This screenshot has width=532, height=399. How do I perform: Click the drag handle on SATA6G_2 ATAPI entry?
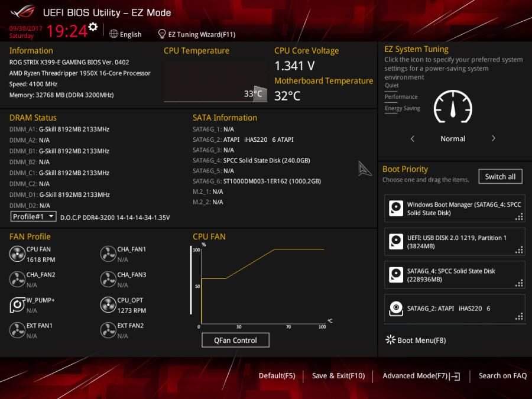pos(519,316)
